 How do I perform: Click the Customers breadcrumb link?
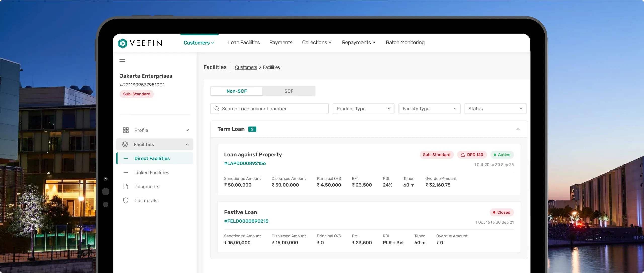click(x=246, y=67)
